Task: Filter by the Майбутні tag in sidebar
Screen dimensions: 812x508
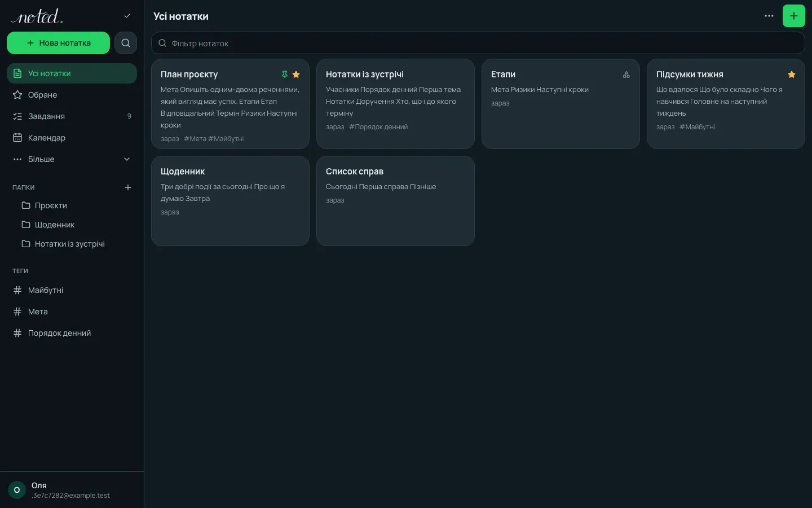Action: (72, 290)
